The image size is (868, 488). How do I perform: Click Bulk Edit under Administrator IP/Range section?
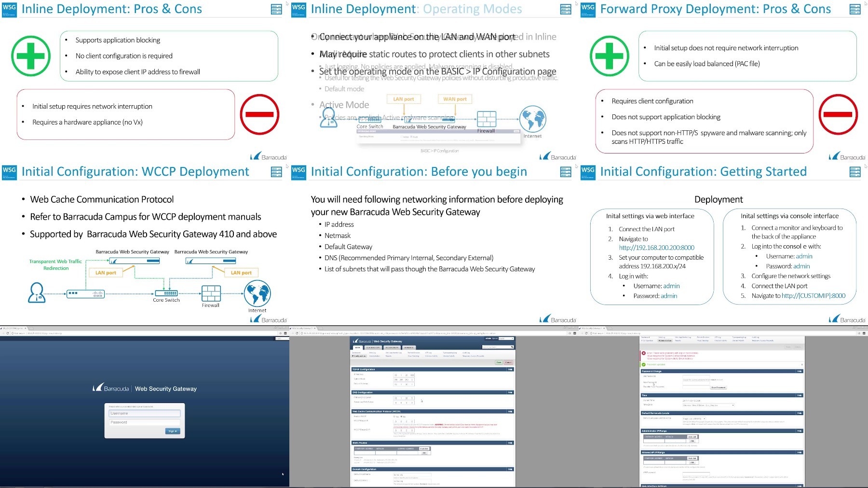point(692,437)
